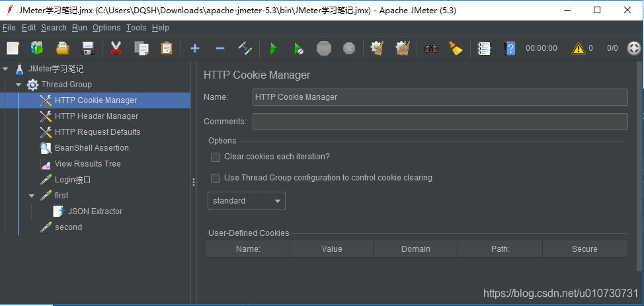The height and width of the screenshot is (306, 644).
Task: Open HTTP Request Defaults element
Action: click(97, 132)
